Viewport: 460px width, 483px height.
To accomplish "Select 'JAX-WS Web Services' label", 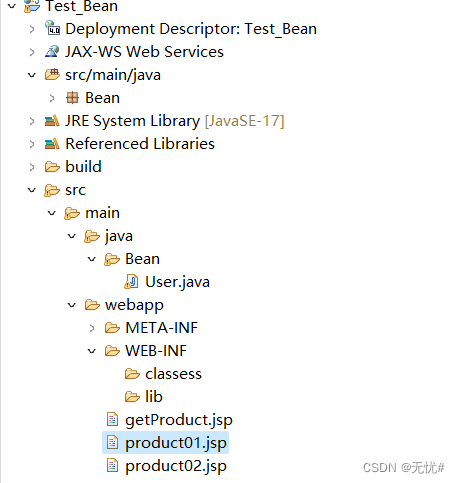I will click(144, 52).
